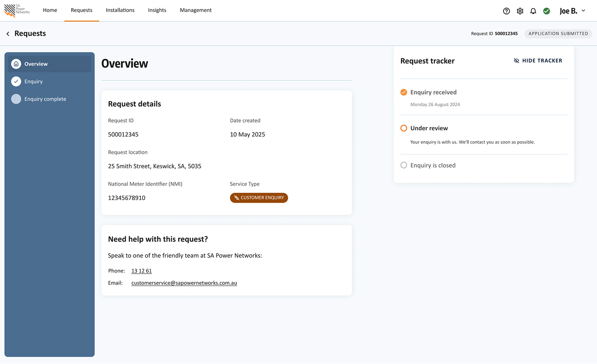Click the CUSTOMER ENQUIRY service badge
Viewport: 597px width, 364px height.
point(259,198)
